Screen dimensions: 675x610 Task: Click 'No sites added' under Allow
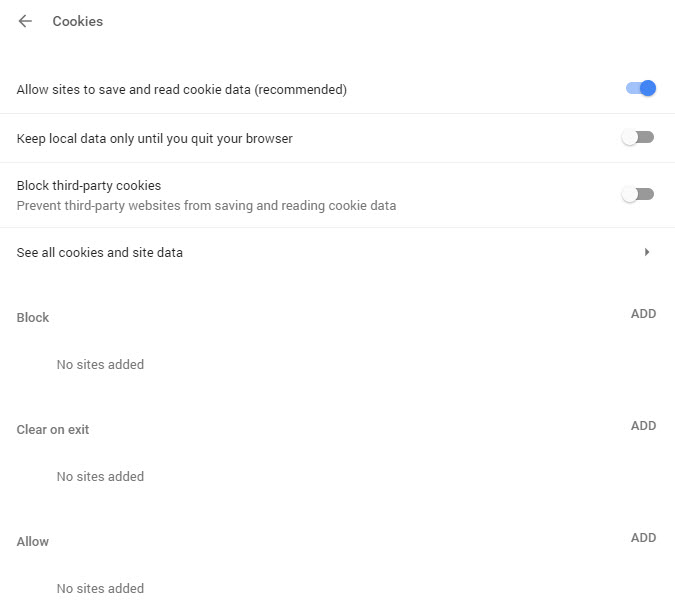(100, 589)
